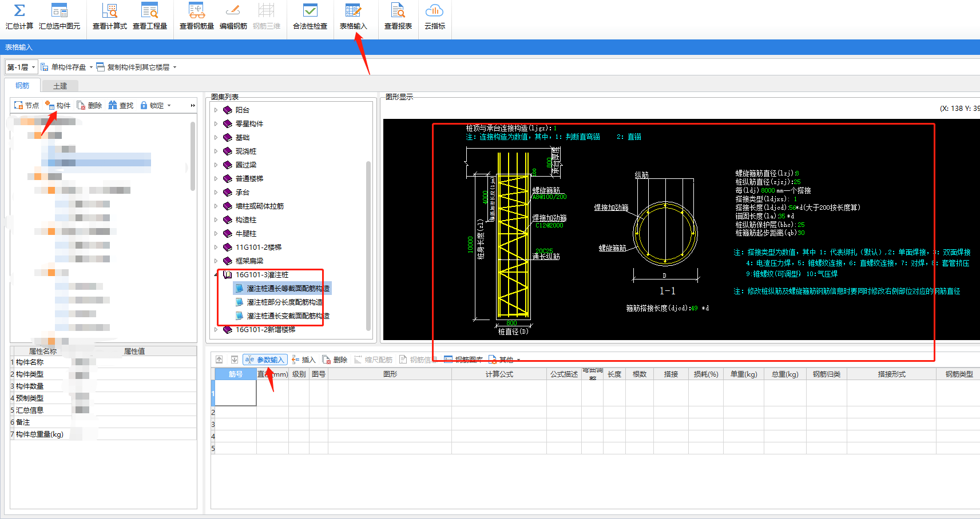Image resolution: width=980 pixels, height=519 pixels.
Task: Click the 单构件存盘 save icon
Action: point(45,67)
